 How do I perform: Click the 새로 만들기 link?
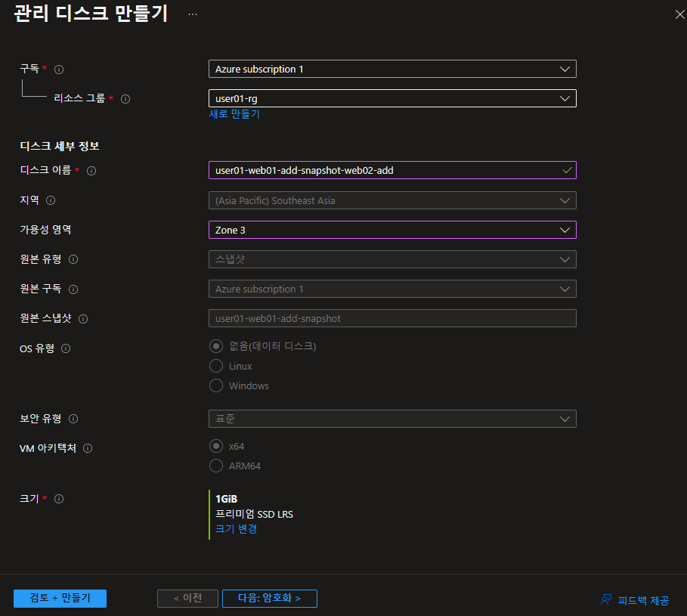point(234,114)
